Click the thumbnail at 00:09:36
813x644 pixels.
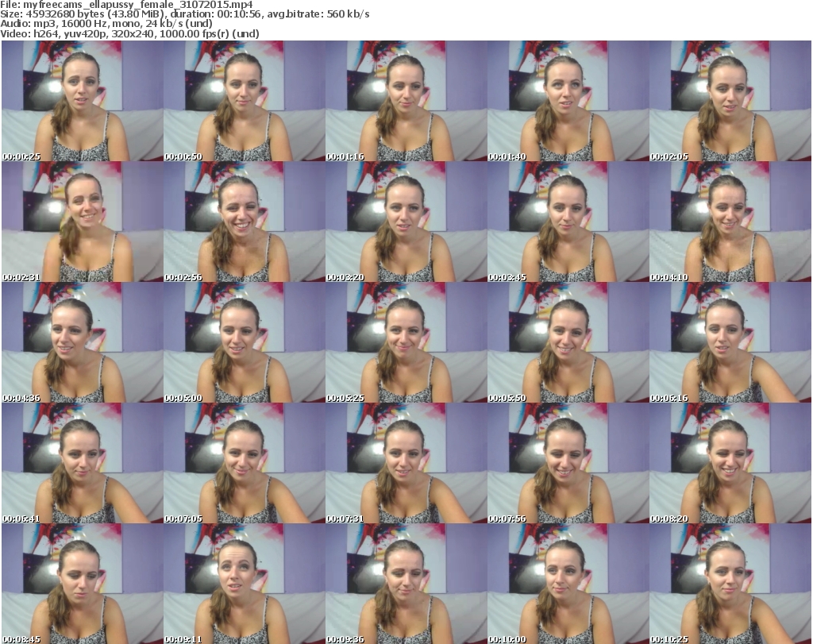[406, 584]
